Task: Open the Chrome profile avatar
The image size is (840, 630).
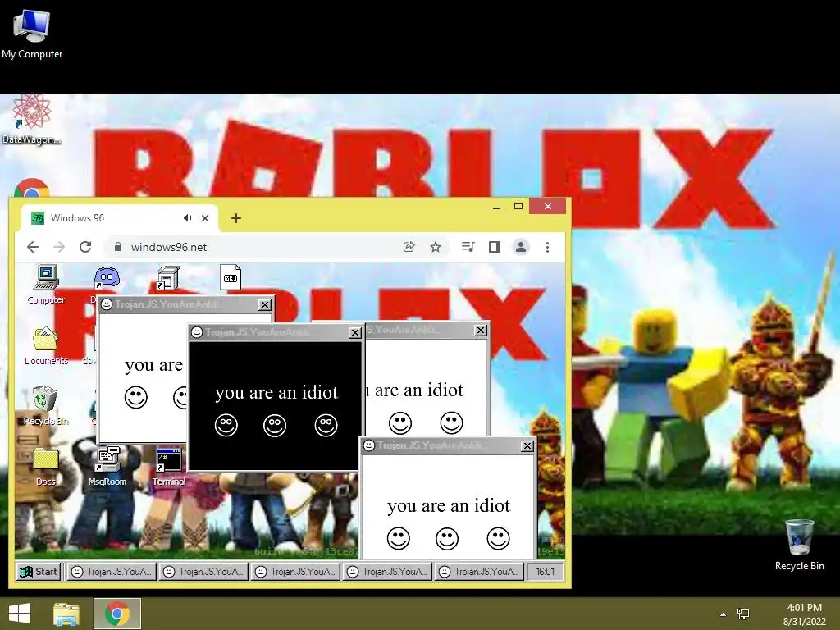Action: [521, 247]
